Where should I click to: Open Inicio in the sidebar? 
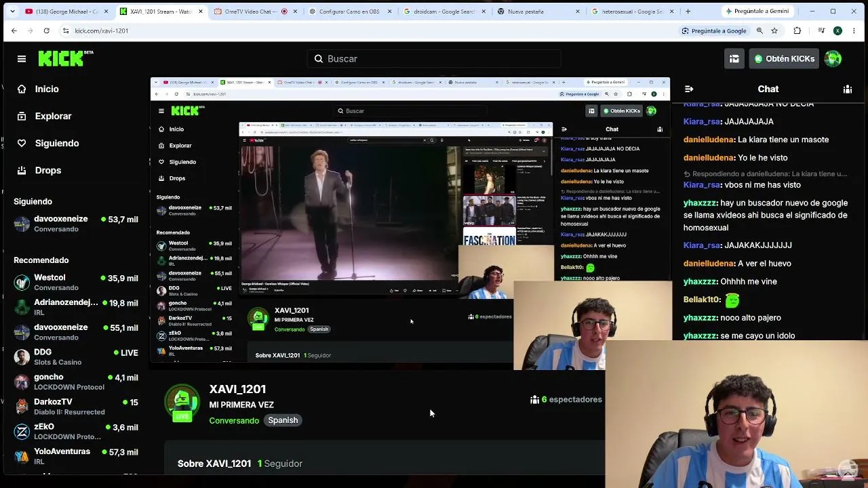click(47, 89)
